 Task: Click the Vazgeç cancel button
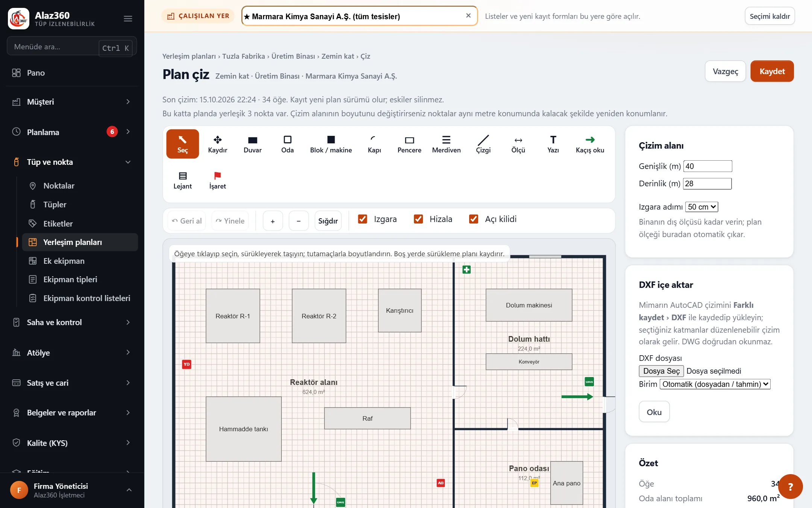tap(725, 71)
